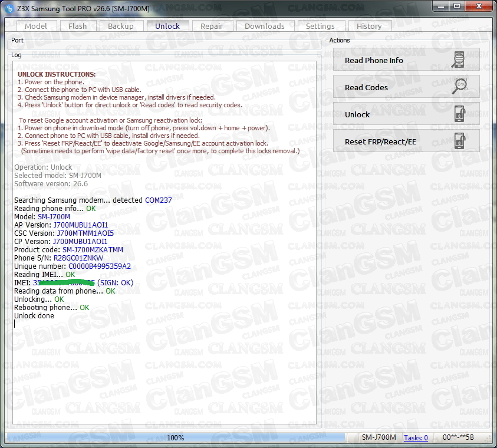Click the 'Rebooting phone... OK' line
The image size is (497, 448).
(x=52, y=307)
